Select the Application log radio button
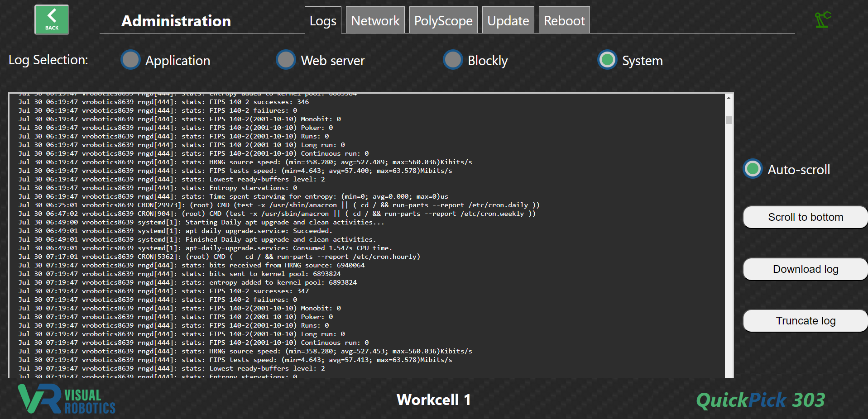 click(131, 60)
